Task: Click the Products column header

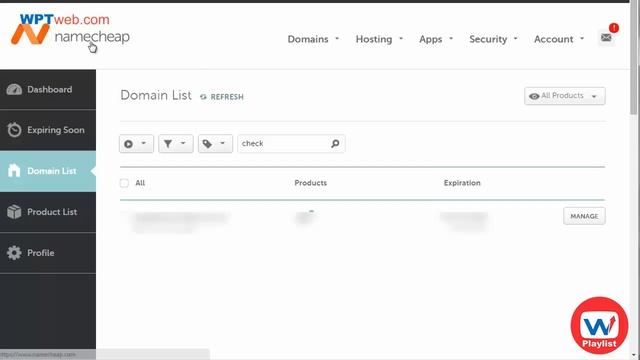Action: [311, 183]
